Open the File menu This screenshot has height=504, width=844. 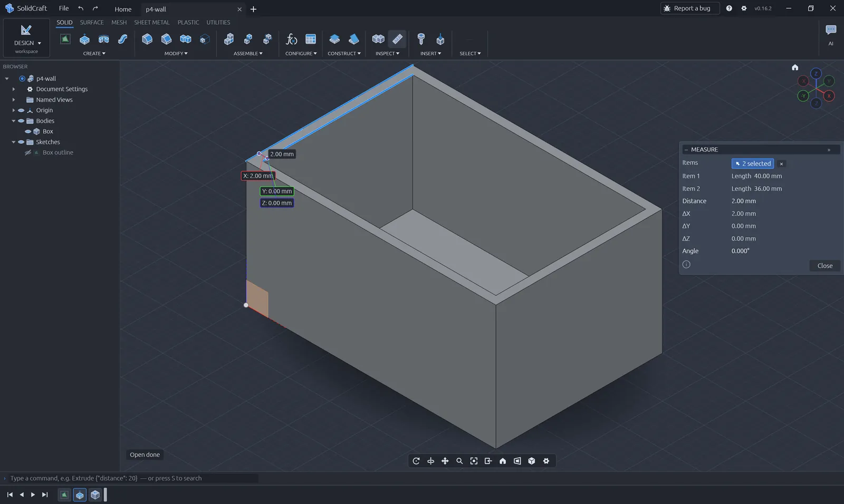point(64,8)
